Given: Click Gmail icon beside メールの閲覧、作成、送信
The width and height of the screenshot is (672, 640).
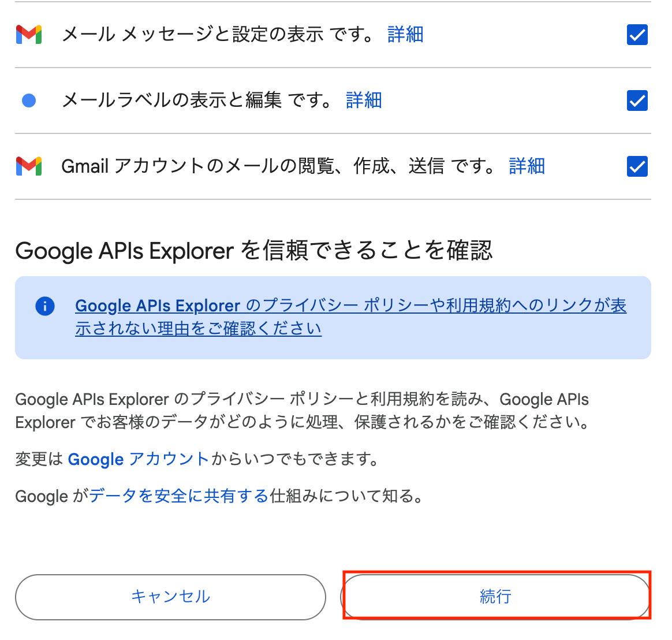Looking at the screenshot, I should 29,166.
